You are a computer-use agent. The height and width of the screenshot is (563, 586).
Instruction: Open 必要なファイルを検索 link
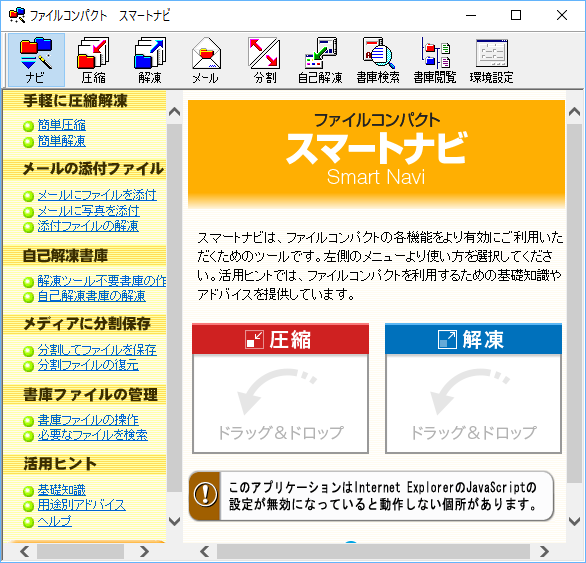coord(93,435)
